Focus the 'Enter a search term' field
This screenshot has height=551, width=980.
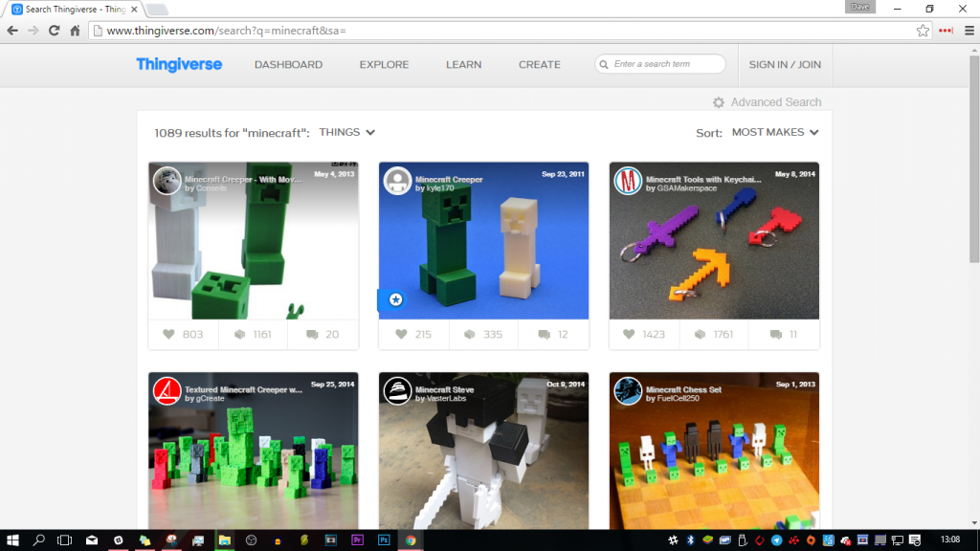point(660,64)
